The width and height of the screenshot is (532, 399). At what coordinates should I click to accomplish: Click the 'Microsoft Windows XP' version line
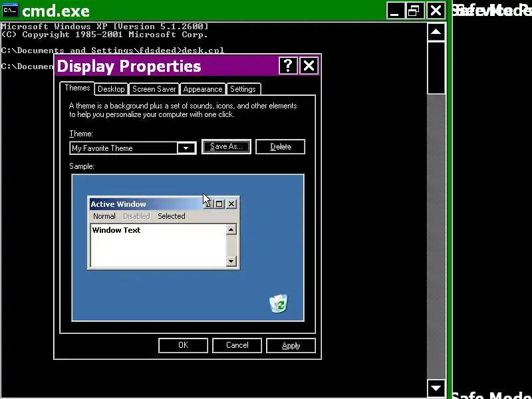[x=104, y=27]
